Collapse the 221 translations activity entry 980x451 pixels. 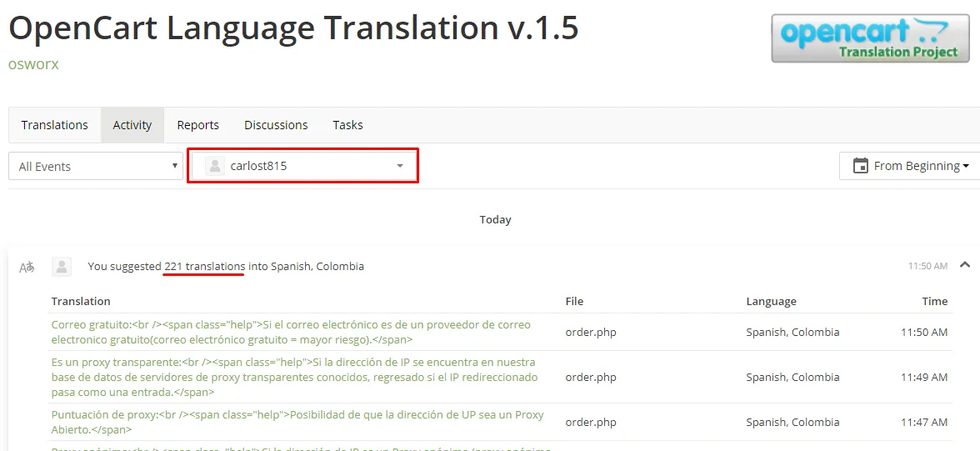point(965,264)
